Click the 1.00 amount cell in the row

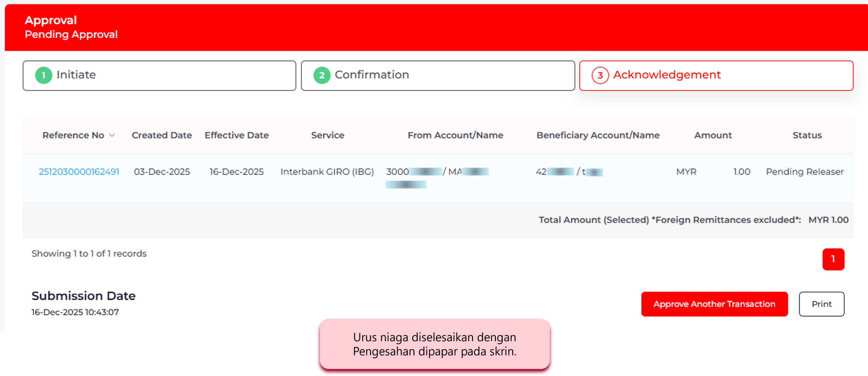[742, 172]
